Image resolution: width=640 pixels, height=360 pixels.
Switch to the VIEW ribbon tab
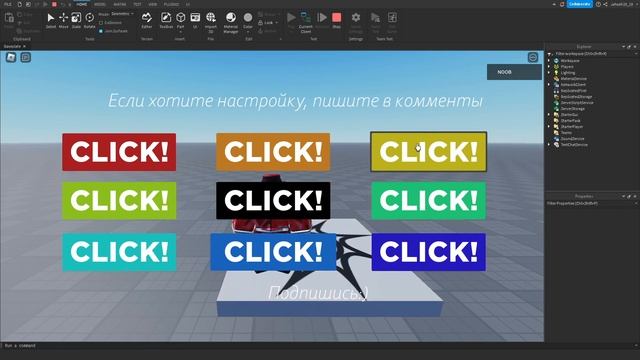153,4
